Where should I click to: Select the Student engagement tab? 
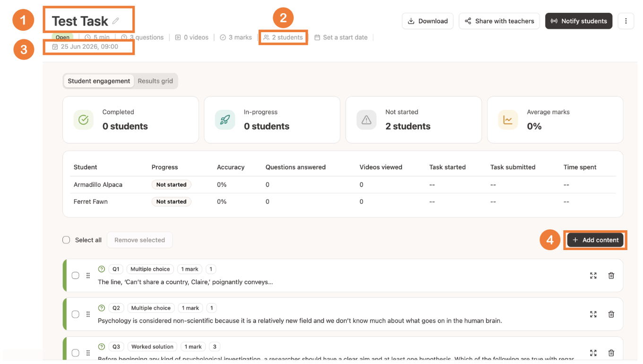[x=99, y=81]
